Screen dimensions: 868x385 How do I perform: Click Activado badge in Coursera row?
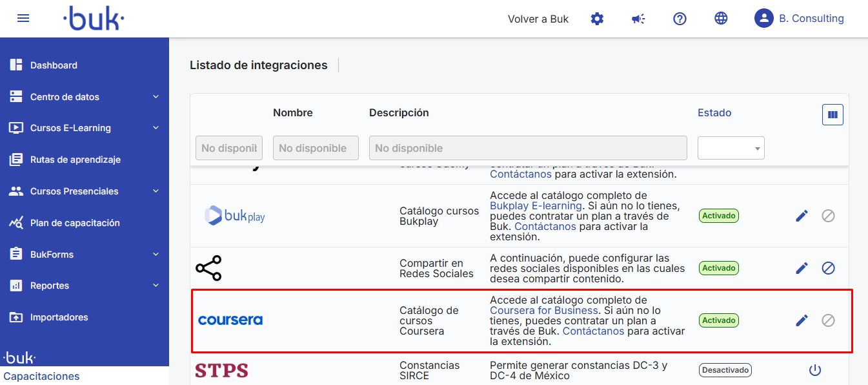pos(719,320)
